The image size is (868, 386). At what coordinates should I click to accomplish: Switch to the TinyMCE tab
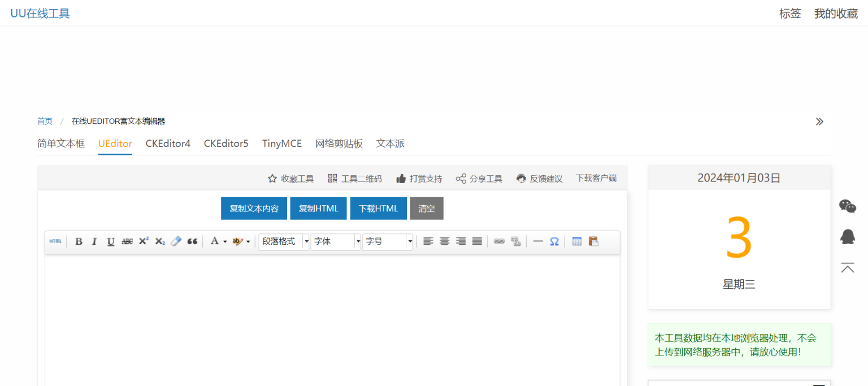click(281, 144)
